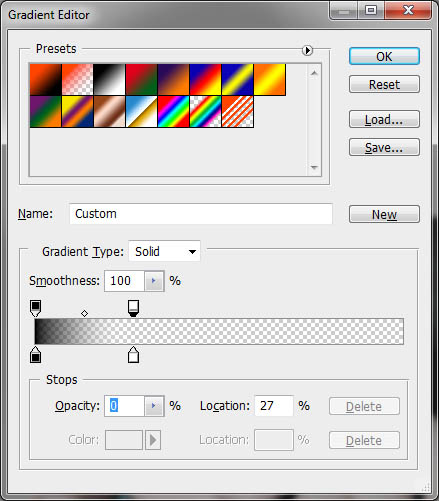Choose the chrome gradient preset
Image resolution: width=439 pixels, height=501 pixels.
pyautogui.click(x=141, y=112)
